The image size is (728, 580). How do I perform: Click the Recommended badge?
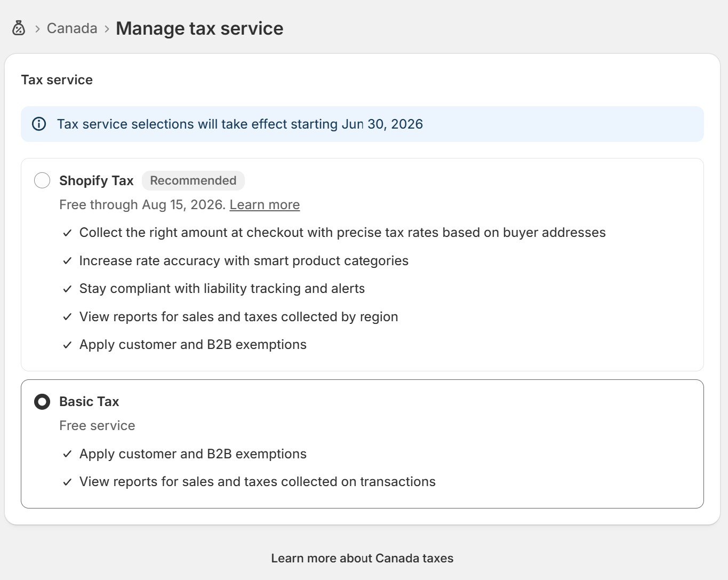(193, 180)
